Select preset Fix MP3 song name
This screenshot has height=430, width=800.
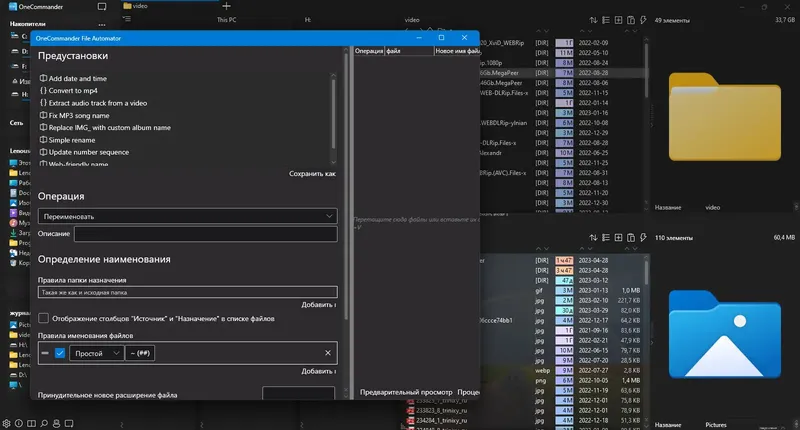[74, 115]
